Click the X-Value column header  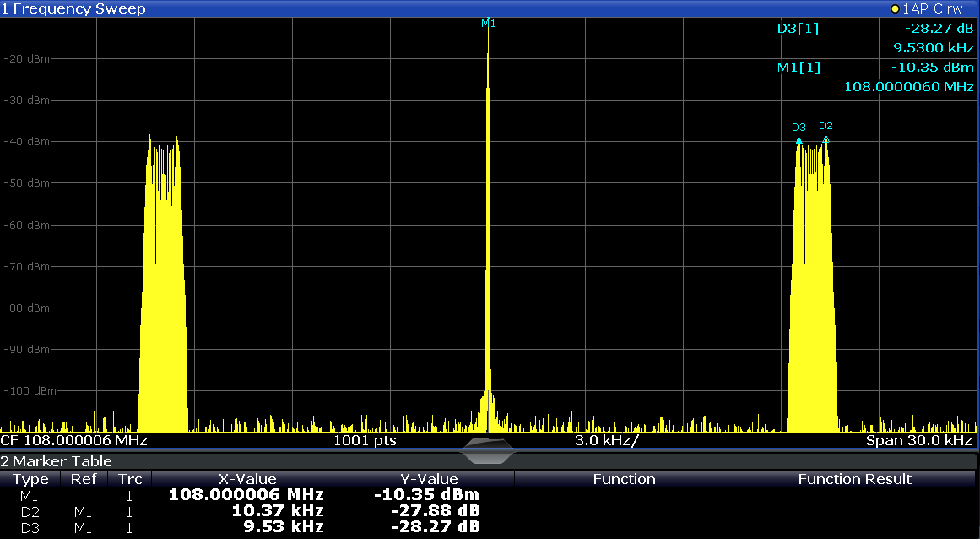click(247, 479)
